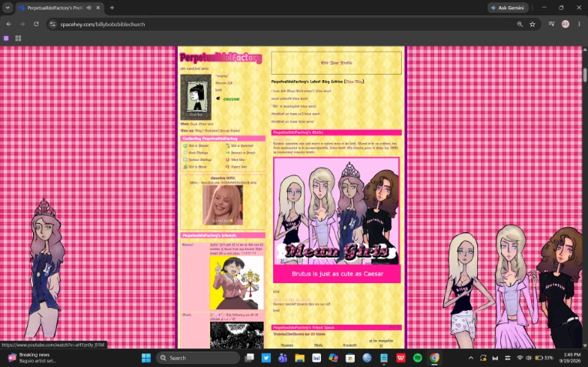588x367 pixels.
Task: Reload the current page
Action: click(x=36, y=24)
